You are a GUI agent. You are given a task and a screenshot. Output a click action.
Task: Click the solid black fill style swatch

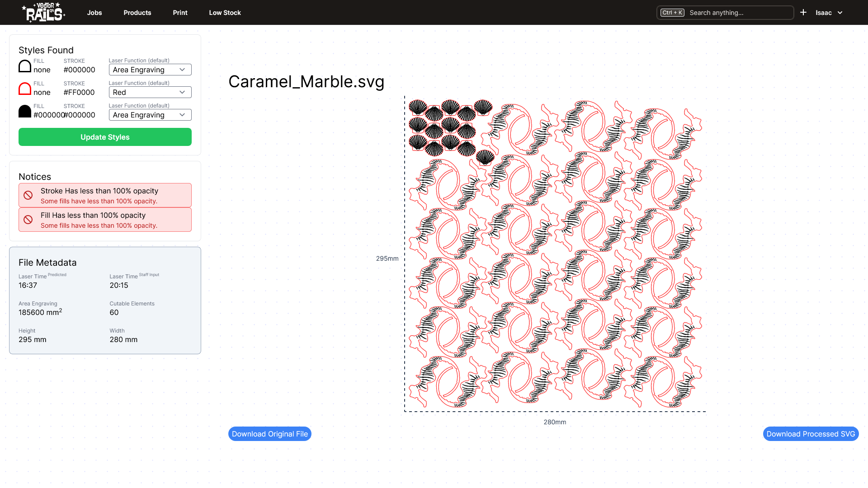tap(25, 111)
